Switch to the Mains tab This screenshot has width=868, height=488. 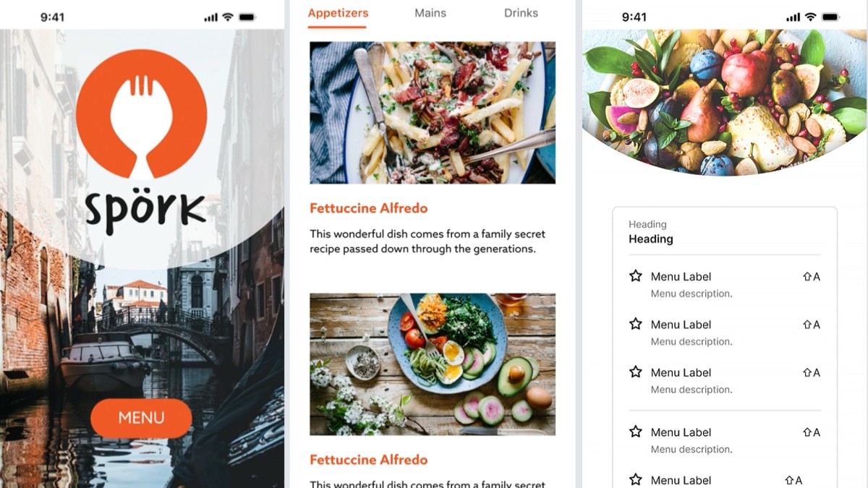(430, 13)
